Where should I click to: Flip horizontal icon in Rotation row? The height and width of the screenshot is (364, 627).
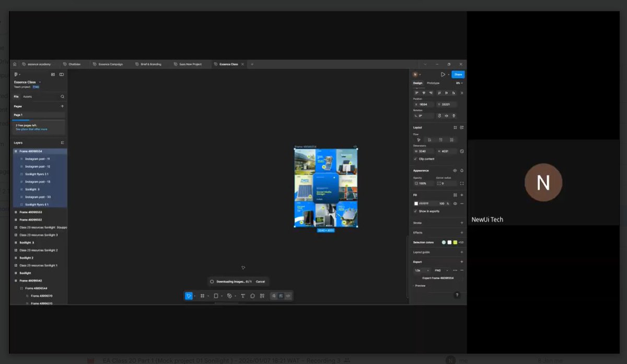pos(446,116)
